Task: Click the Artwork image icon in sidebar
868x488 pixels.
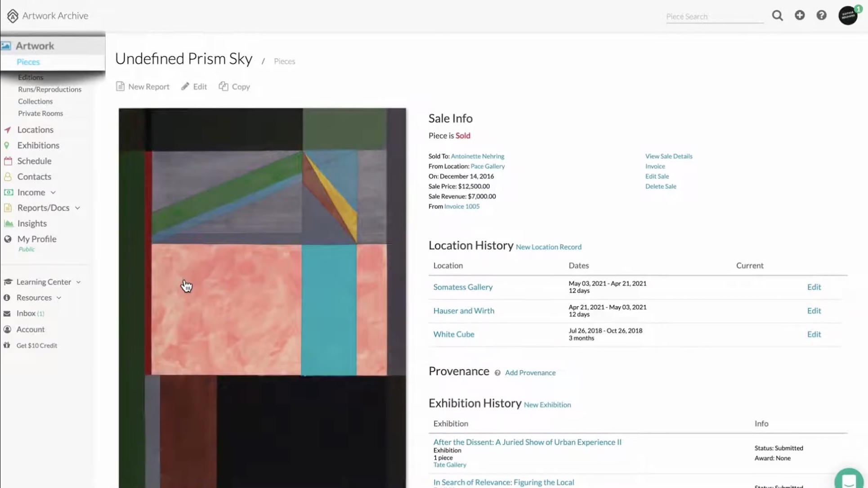Action: 6,46
